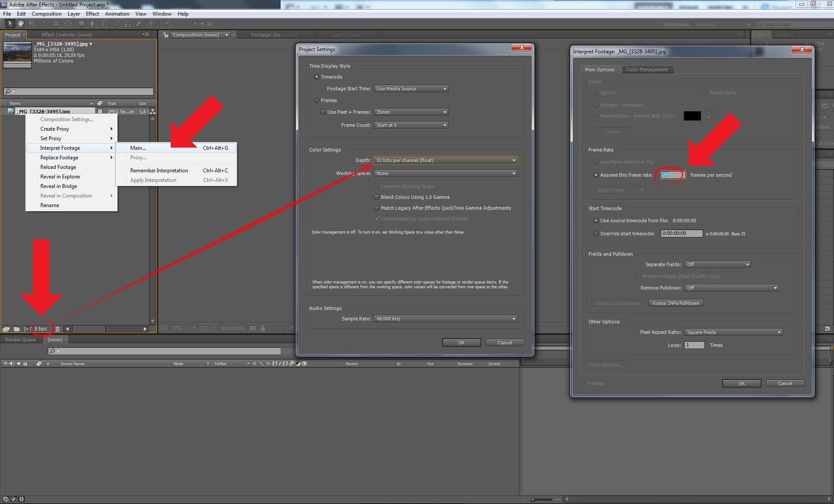Screen dimensions: 834x504
Task: Open the Pixel Aspect Ratio dropdown
Action: click(x=733, y=332)
